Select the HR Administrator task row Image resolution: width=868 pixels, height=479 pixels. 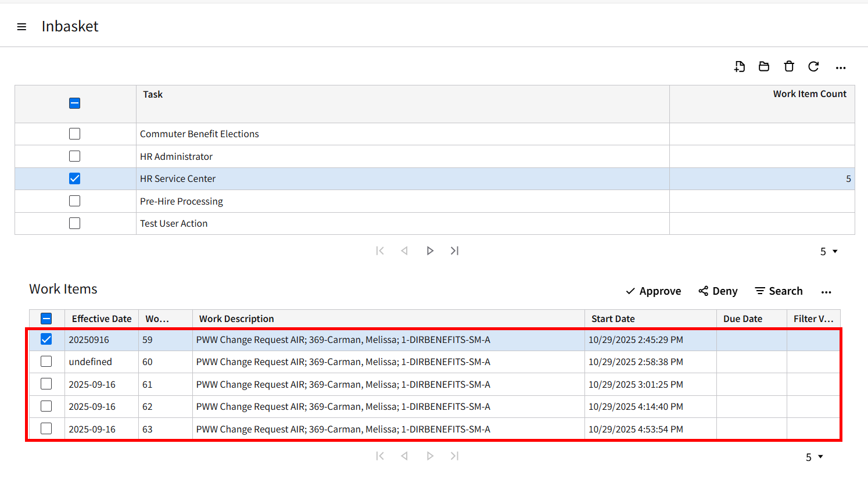click(x=435, y=156)
